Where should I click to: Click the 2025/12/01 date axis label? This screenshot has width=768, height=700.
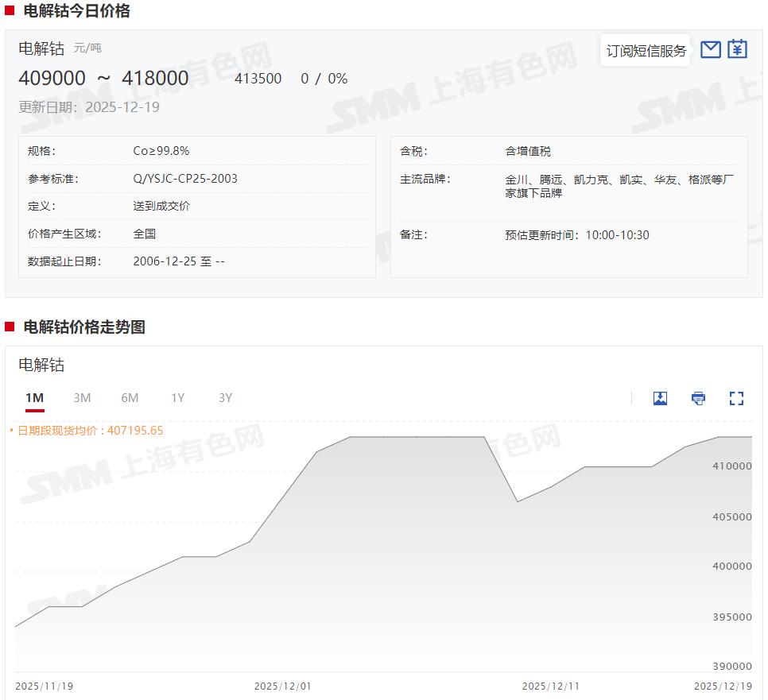click(x=282, y=686)
